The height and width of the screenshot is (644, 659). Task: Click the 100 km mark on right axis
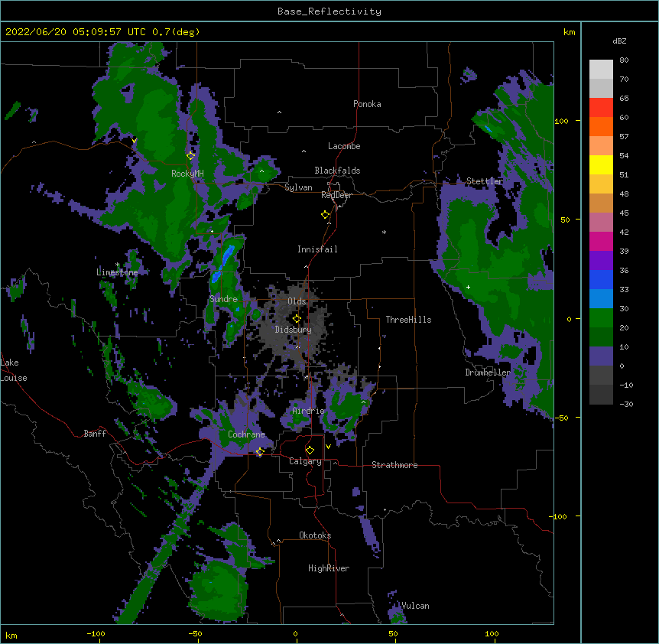[x=561, y=121]
